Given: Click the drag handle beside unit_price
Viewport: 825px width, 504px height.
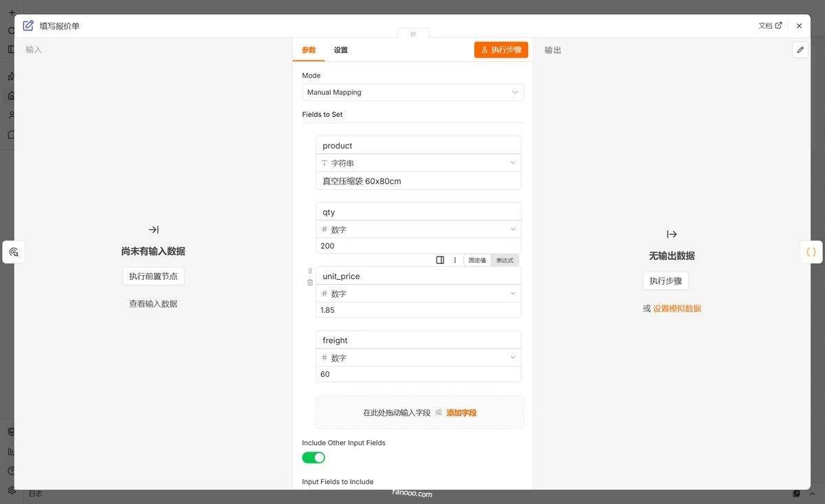Looking at the screenshot, I should pyautogui.click(x=310, y=271).
